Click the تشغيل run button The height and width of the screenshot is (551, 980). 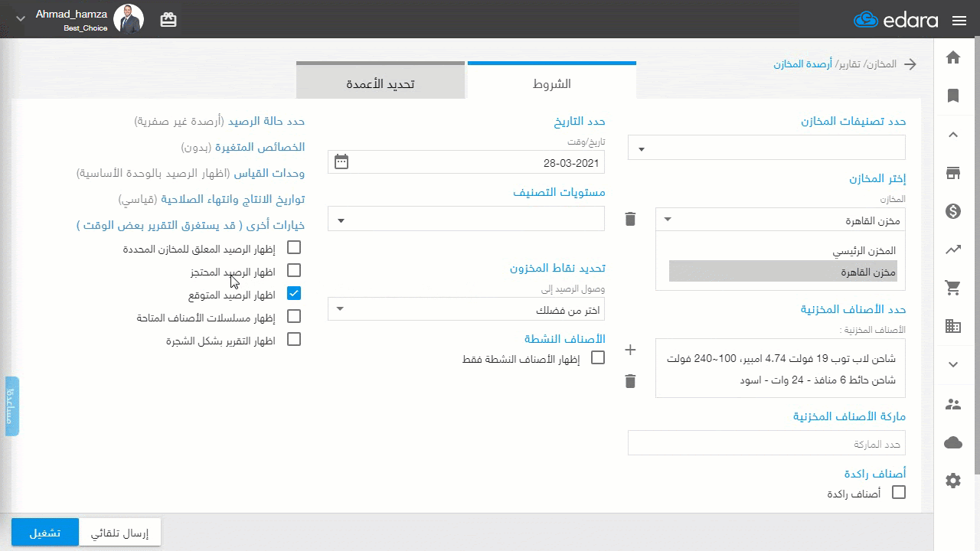click(x=45, y=533)
